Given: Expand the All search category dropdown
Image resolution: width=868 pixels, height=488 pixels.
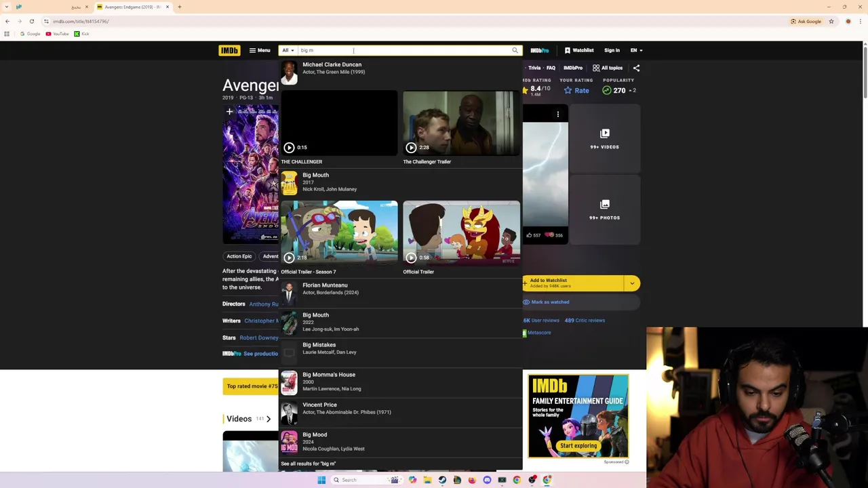Looking at the screenshot, I should [x=288, y=50].
